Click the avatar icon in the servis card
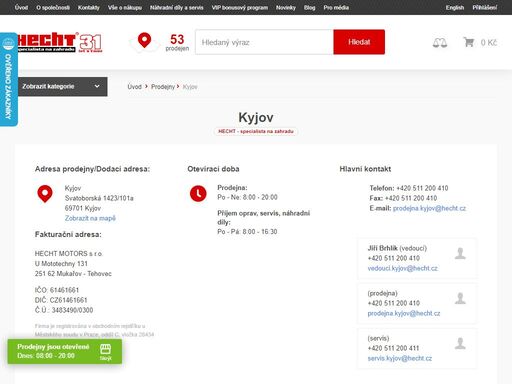The image size is (512, 384). click(x=460, y=343)
